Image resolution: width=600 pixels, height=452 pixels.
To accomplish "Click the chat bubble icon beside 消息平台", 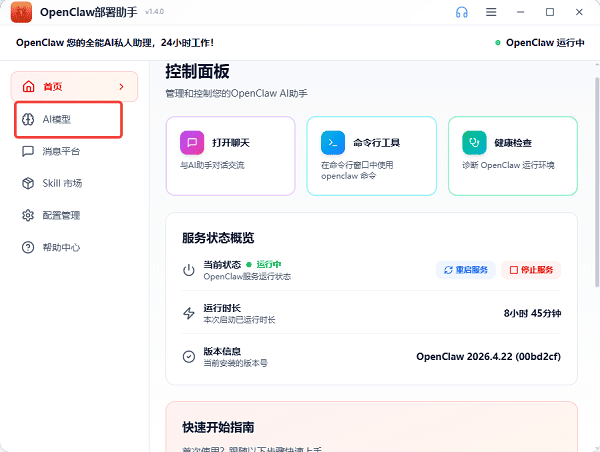I will [x=28, y=151].
